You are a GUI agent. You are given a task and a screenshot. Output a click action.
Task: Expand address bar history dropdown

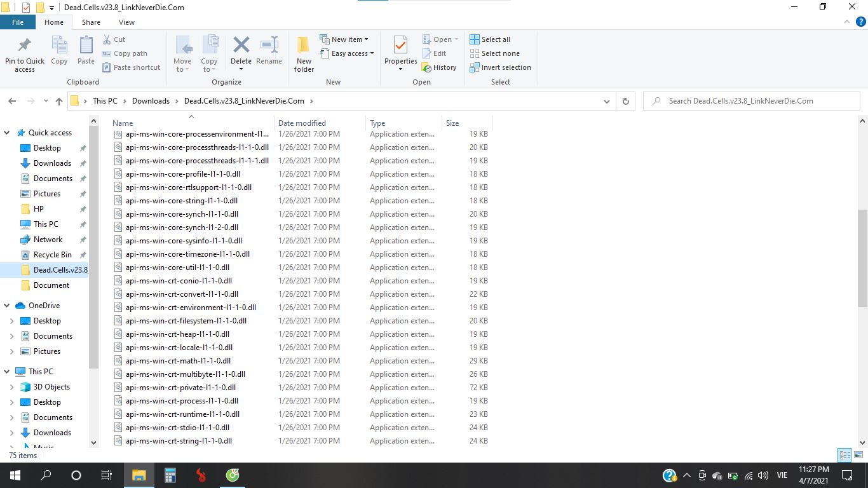coord(607,101)
